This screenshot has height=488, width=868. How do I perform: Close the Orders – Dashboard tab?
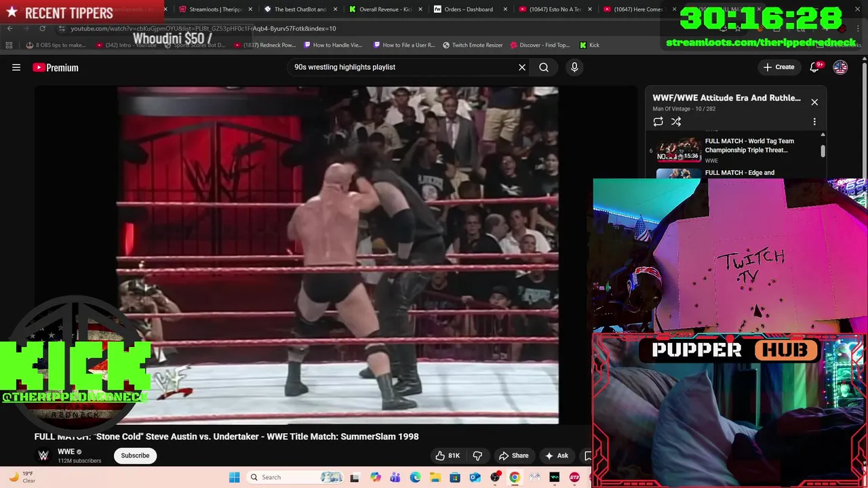505,9
